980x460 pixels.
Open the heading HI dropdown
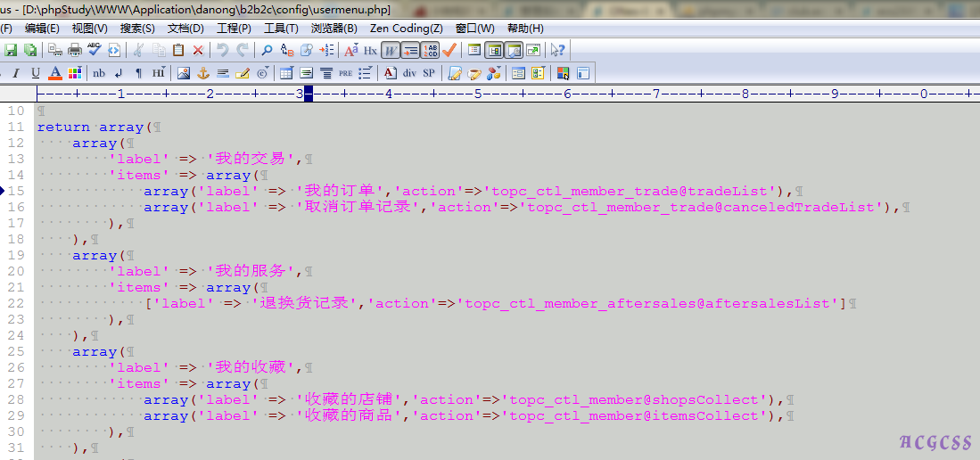tap(158, 73)
